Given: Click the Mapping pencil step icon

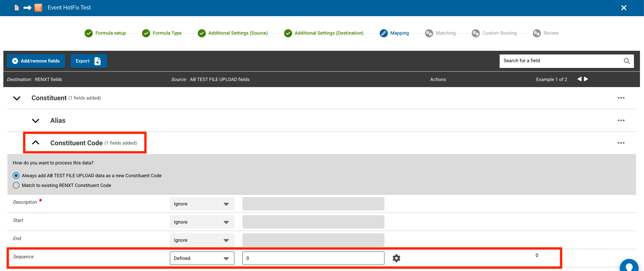Looking at the screenshot, I should pos(384,33).
